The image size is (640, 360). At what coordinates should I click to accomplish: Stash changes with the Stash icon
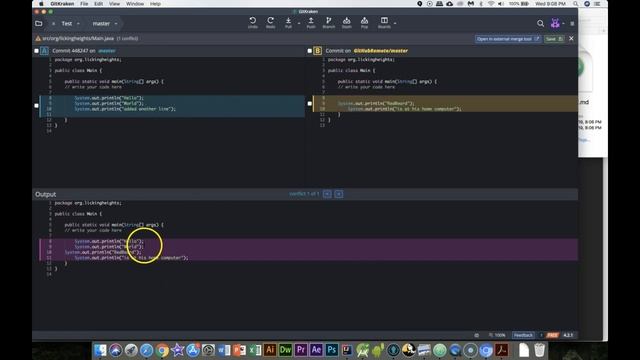coord(347,22)
